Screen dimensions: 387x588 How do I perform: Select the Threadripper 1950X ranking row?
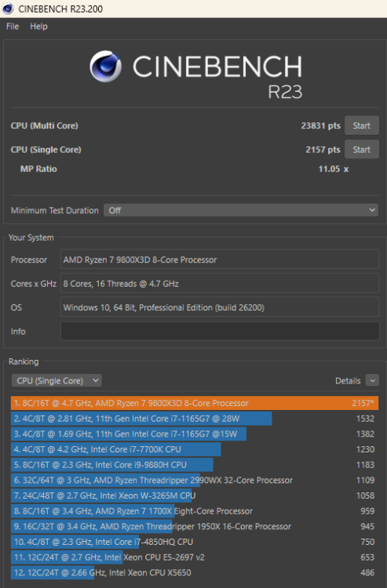click(195, 526)
